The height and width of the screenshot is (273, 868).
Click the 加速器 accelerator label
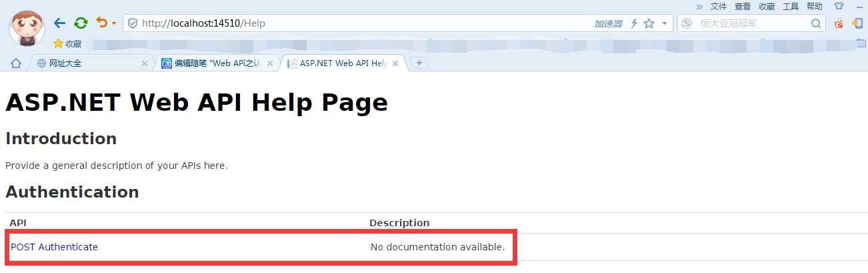608,23
